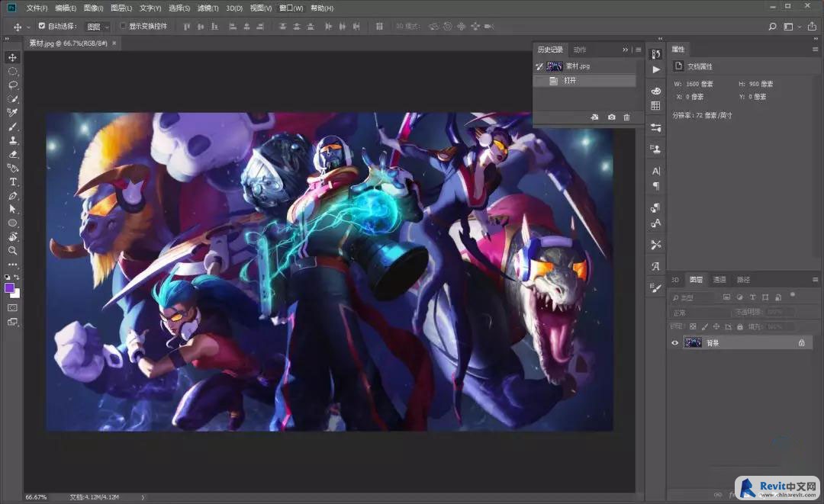Open the foreground purple color swatch
This screenshot has height=504, width=824.
click(x=9, y=287)
